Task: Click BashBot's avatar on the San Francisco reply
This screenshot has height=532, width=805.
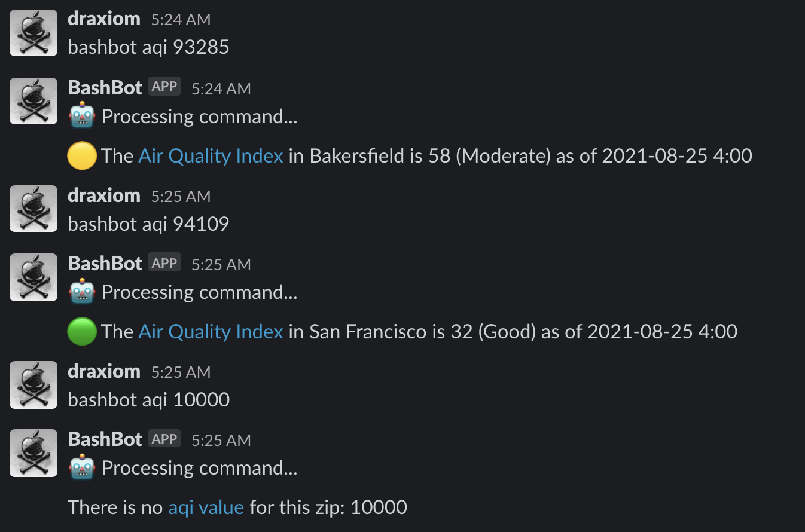Action: click(x=33, y=277)
